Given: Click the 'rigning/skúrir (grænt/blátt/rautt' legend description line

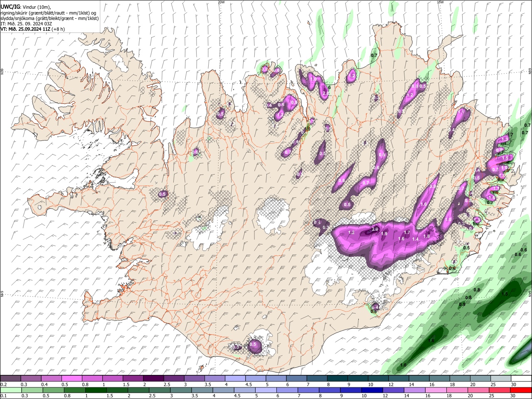Looking at the screenshot, I should pyautogui.click(x=48, y=13).
